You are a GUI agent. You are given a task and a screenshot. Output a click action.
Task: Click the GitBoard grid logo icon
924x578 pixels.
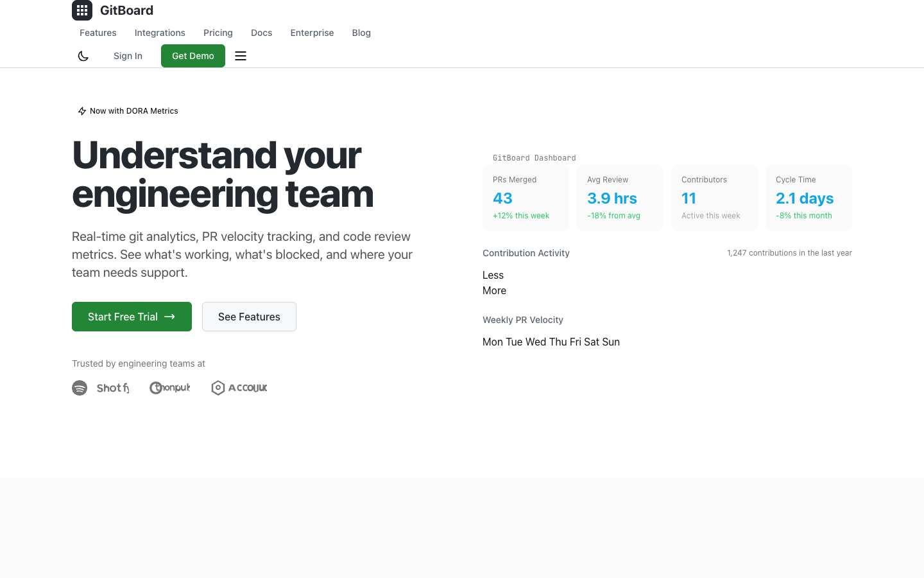[82, 10]
